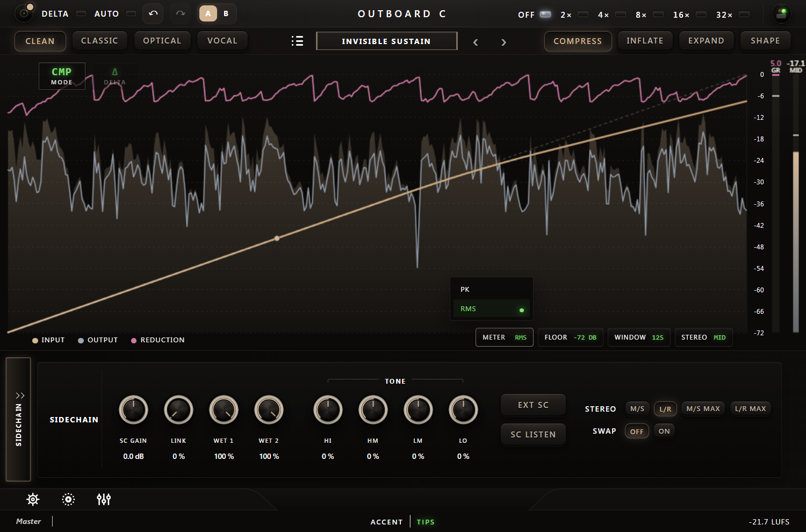The width and height of the screenshot is (806, 532).
Task: Turn SWAP off
Action: coord(637,432)
